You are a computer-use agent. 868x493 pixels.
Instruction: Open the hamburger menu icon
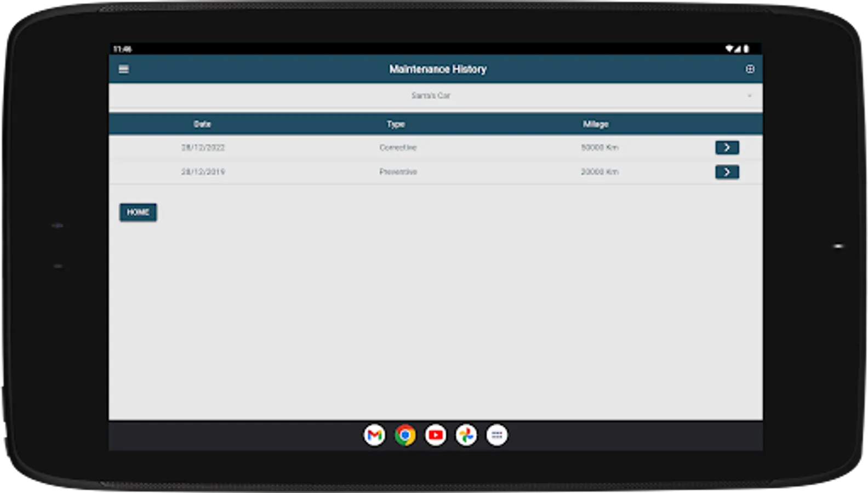(x=124, y=70)
